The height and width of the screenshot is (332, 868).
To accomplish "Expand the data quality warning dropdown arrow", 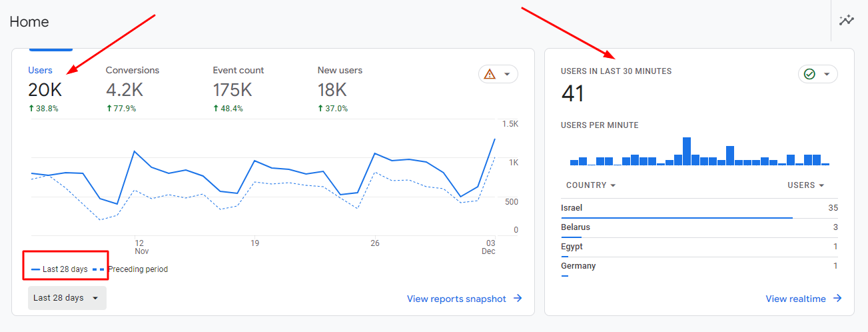I will coord(507,74).
